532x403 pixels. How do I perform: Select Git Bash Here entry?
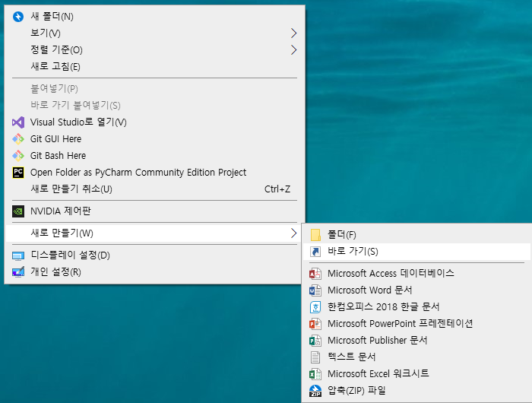(x=155, y=155)
